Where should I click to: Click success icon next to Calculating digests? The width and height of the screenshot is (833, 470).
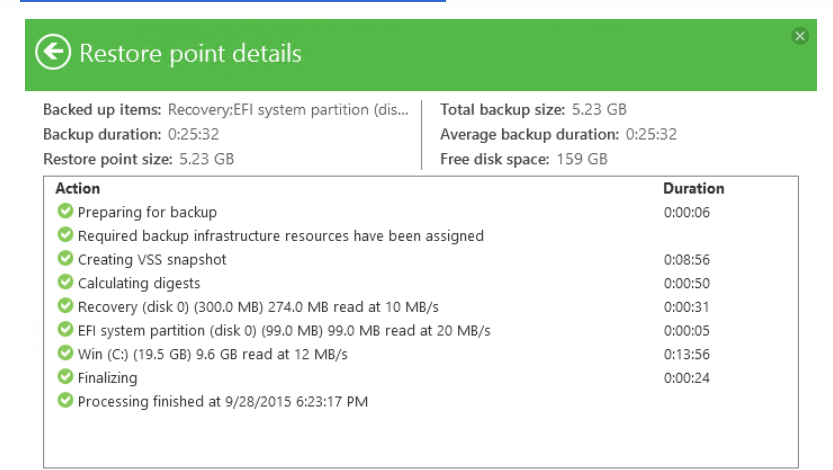[65, 283]
